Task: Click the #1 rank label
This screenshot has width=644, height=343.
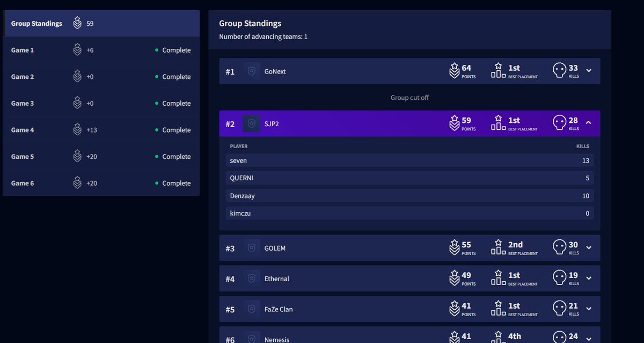Action: [230, 71]
